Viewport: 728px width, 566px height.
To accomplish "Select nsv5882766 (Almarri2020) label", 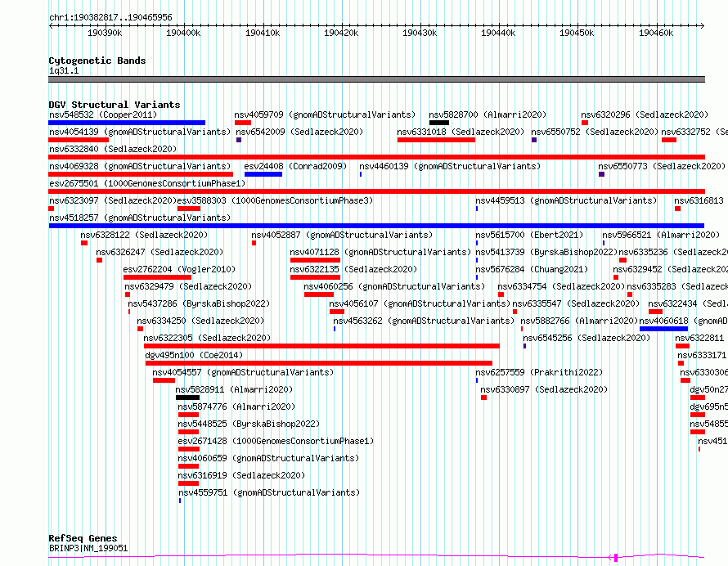I will [579, 321].
